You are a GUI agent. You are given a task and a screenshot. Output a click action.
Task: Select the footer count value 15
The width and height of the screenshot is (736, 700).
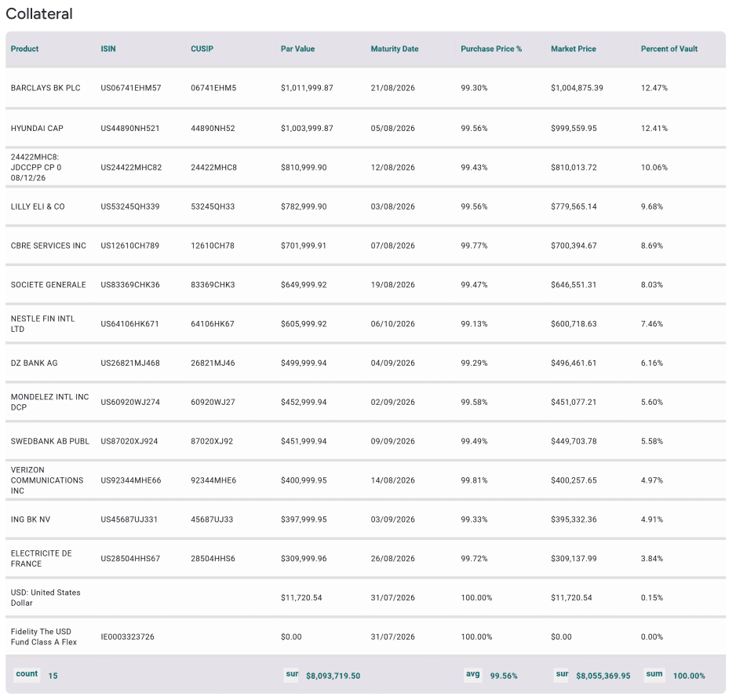point(53,676)
